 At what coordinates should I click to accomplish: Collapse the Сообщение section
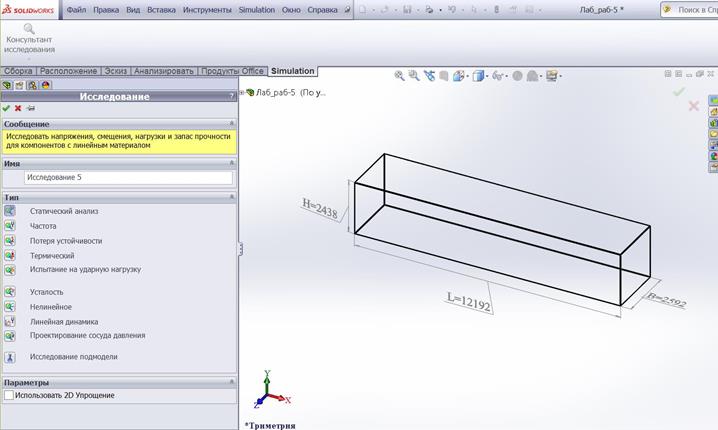231,124
